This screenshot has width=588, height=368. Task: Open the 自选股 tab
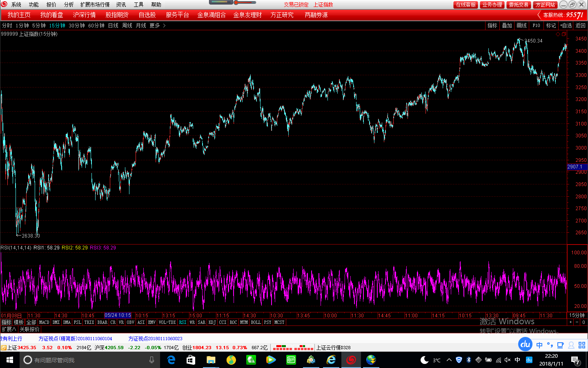pos(147,15)
